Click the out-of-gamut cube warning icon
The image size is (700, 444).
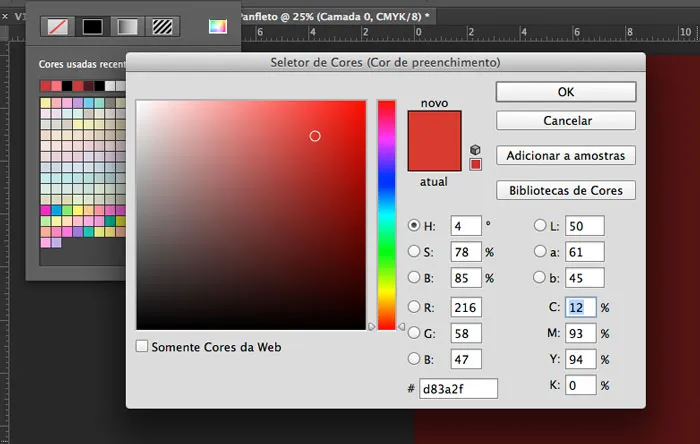point(475,149)
